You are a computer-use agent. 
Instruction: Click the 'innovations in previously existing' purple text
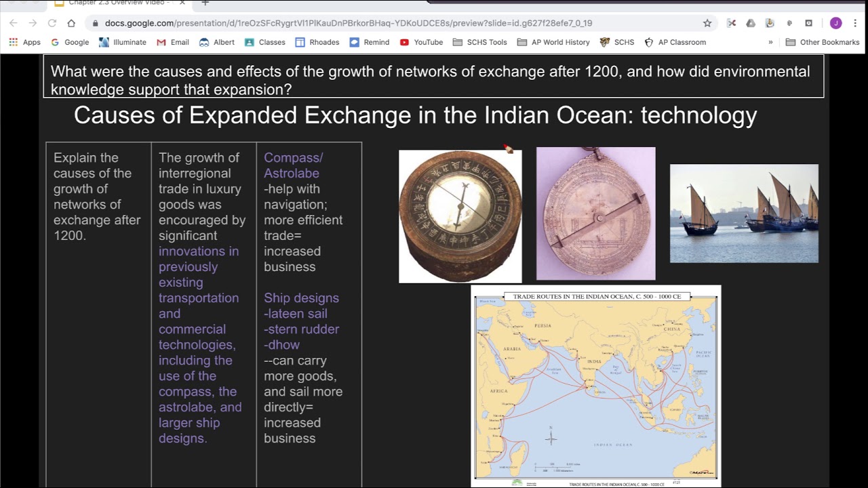tap(199, 266)
